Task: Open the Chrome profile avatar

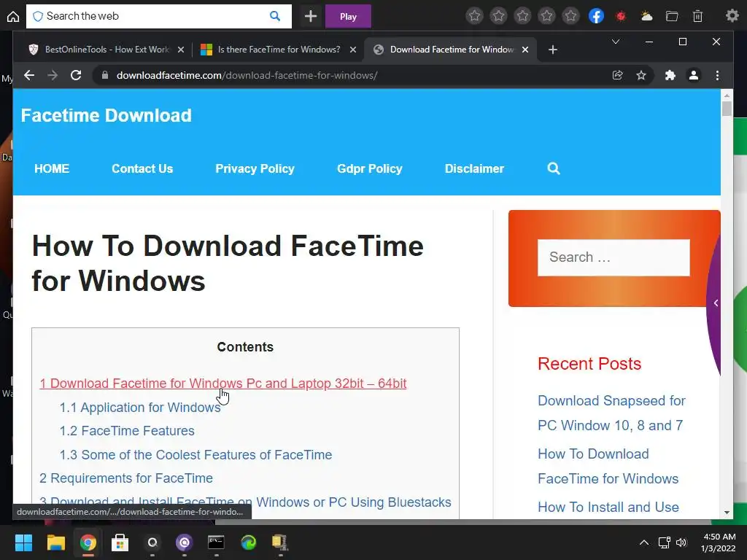Action: point(694,75)
